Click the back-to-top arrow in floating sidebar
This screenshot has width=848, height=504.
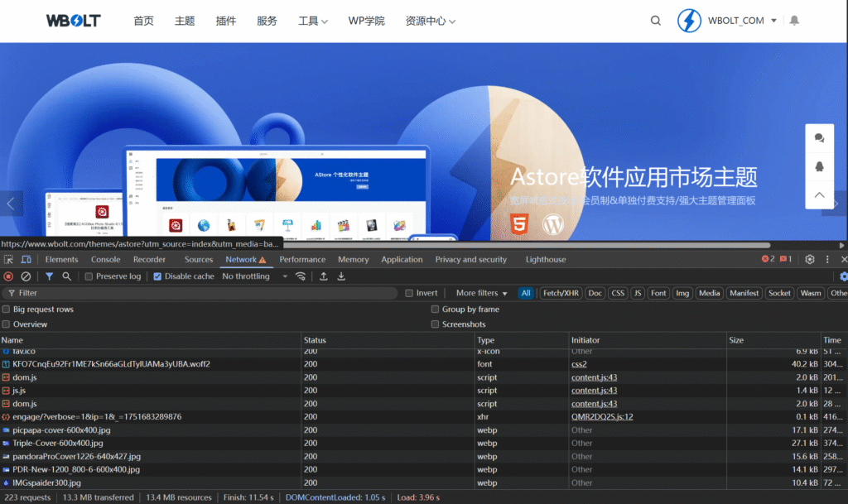coord(819,195)
